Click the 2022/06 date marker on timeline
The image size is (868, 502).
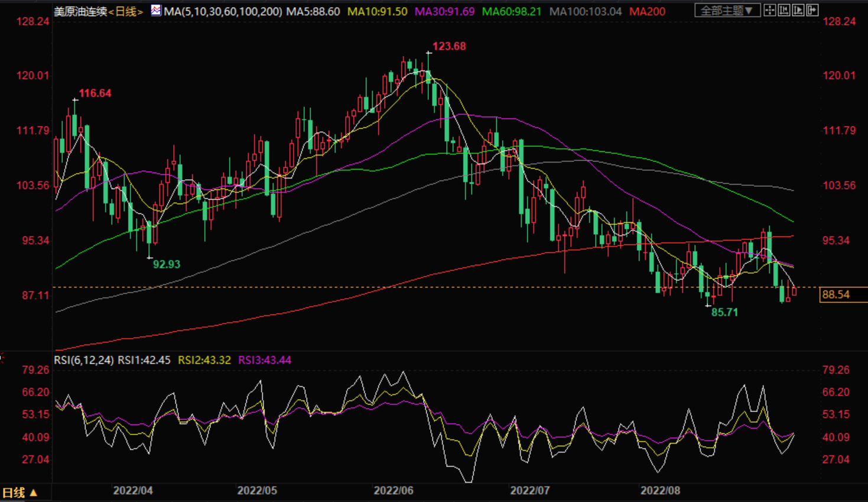point(394,491)
